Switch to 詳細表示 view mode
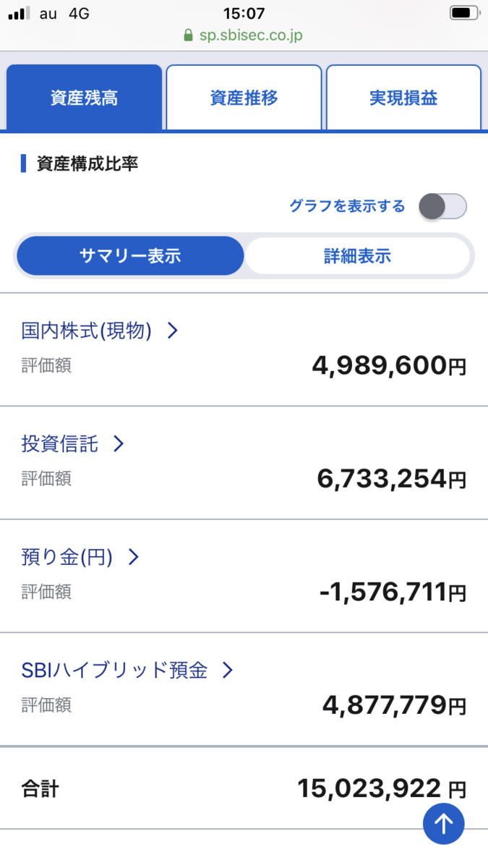Screen dimensions: 488x868 pyautogui.click(x=357, y=255)
